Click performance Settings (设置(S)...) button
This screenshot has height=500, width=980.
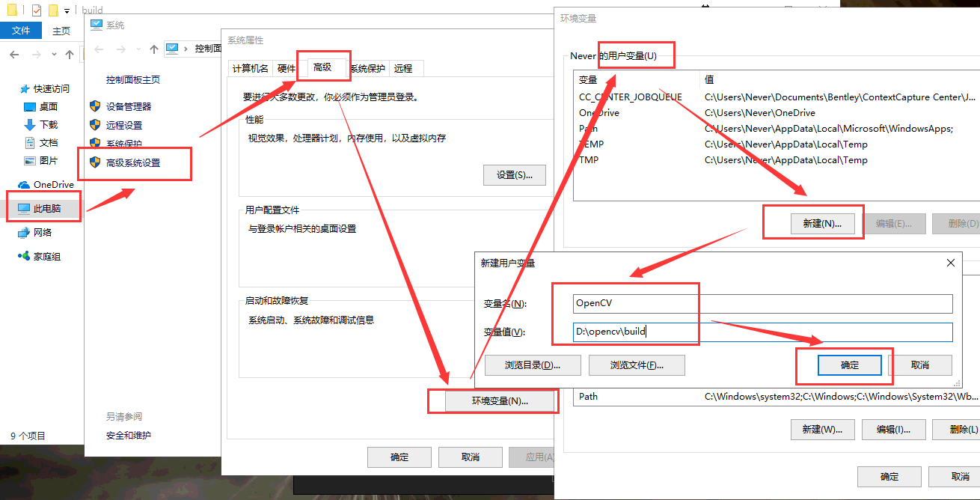515,175
